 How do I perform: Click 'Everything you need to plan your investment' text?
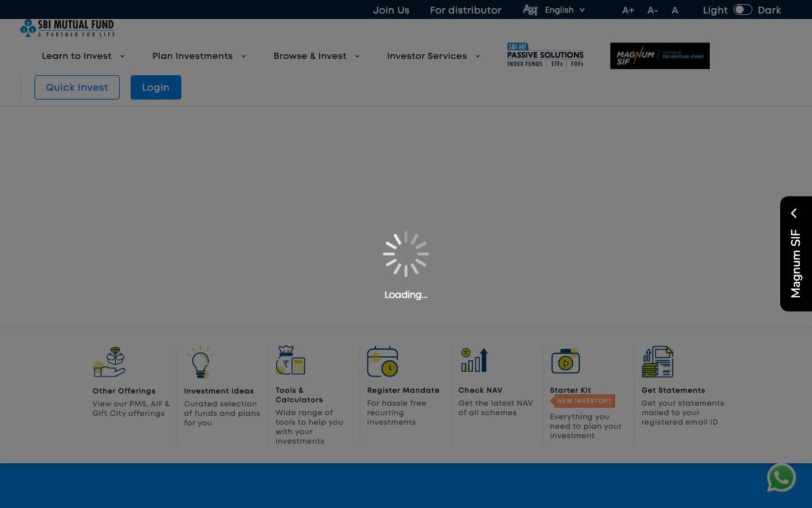coord(585,426)
